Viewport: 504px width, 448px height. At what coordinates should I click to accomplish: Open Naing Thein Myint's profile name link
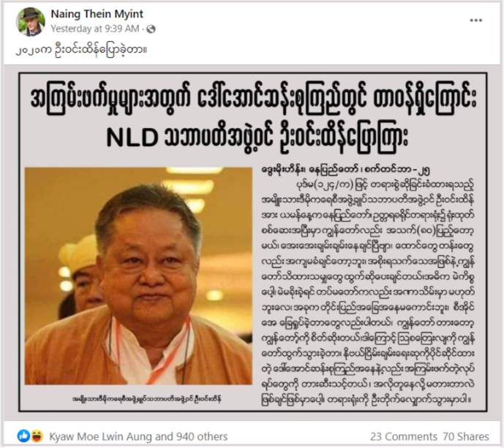click(x=97, y=14)
